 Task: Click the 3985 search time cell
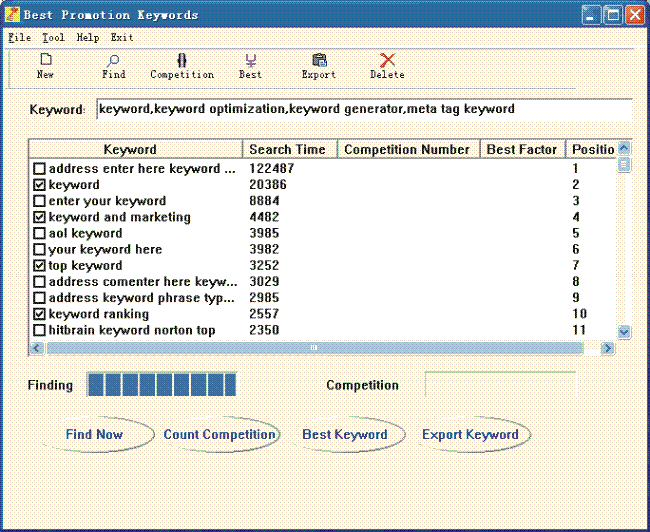(x=264, y=233)
